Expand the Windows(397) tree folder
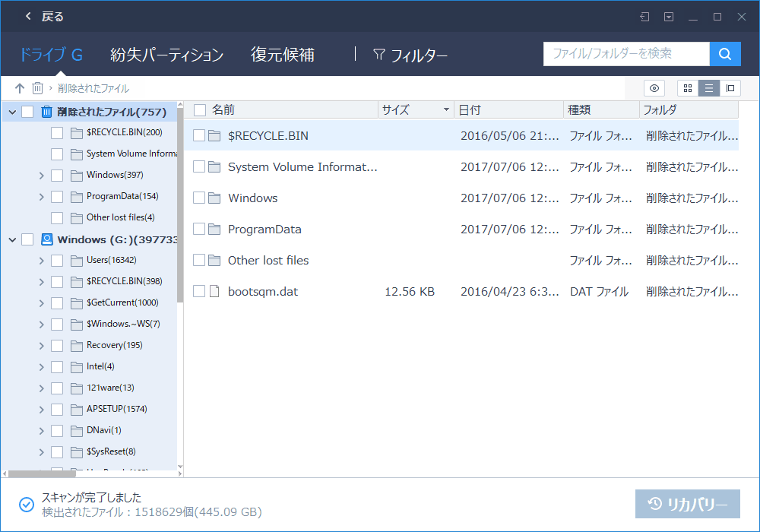This screenshot has height=532, width=760. (x=41, y=176)
